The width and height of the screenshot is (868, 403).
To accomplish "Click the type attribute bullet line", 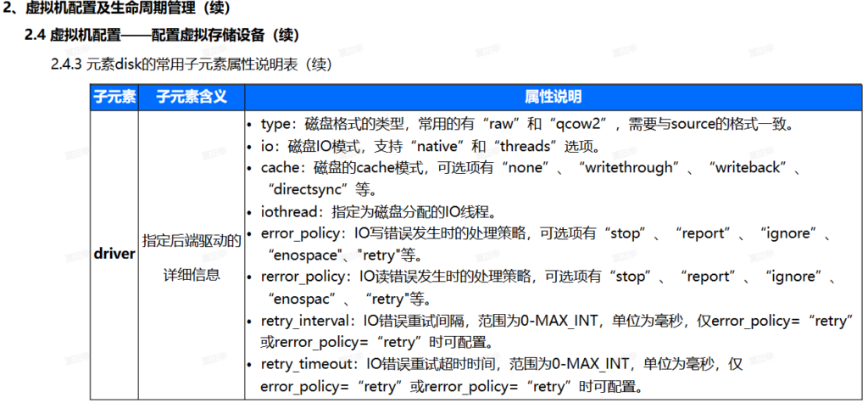I will 526,124.
